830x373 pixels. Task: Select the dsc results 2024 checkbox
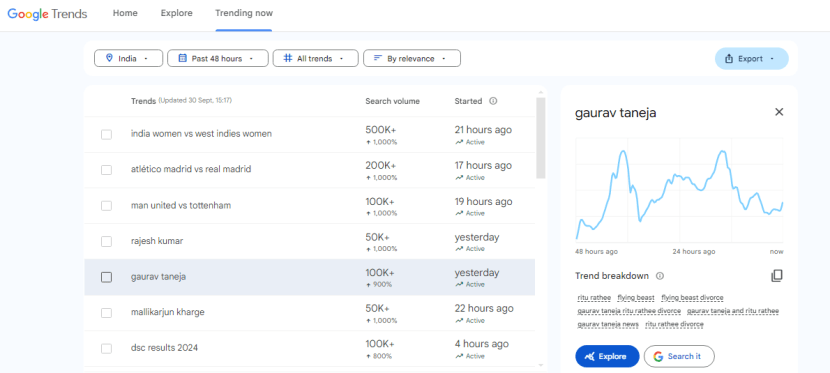pyautogui.click(x=106, y=348)
